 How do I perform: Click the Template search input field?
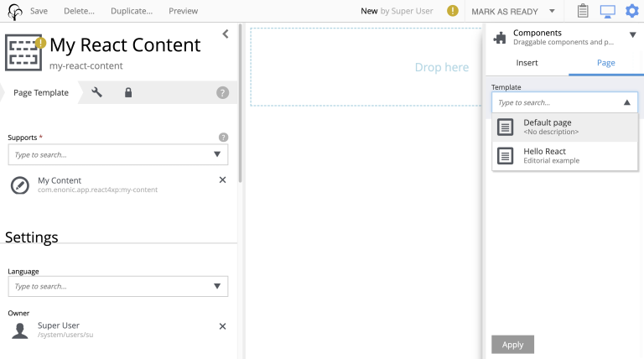(555, 102)
